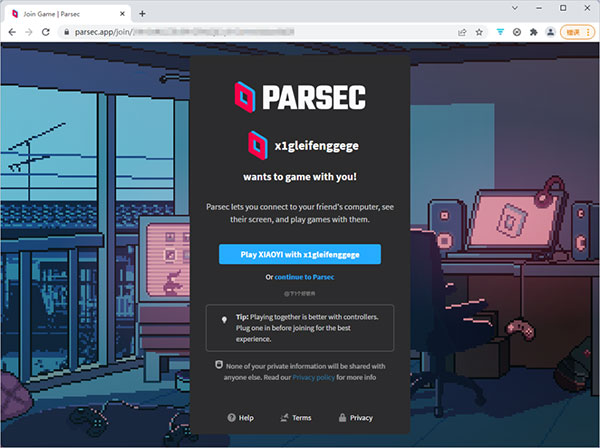
Task: Click the circular extension icon beside the filter icon
Action: pos(517,33)
